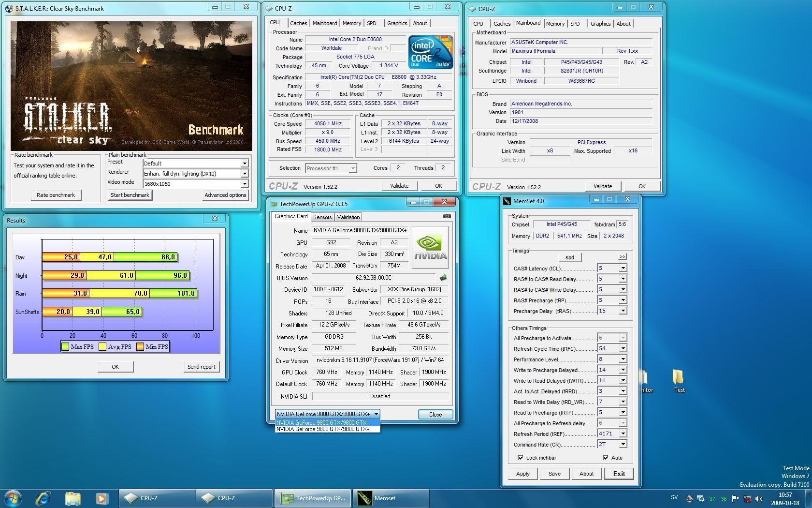Click S.T.A.L.K.E.R. benchmark title bar icon
The width and height of the screenshot is (812, 508).
pyautogui.click(x=9, y=8)
